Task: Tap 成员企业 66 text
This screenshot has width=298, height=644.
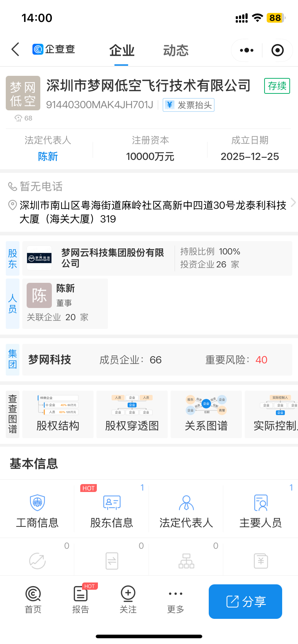Action: point(130,360)
